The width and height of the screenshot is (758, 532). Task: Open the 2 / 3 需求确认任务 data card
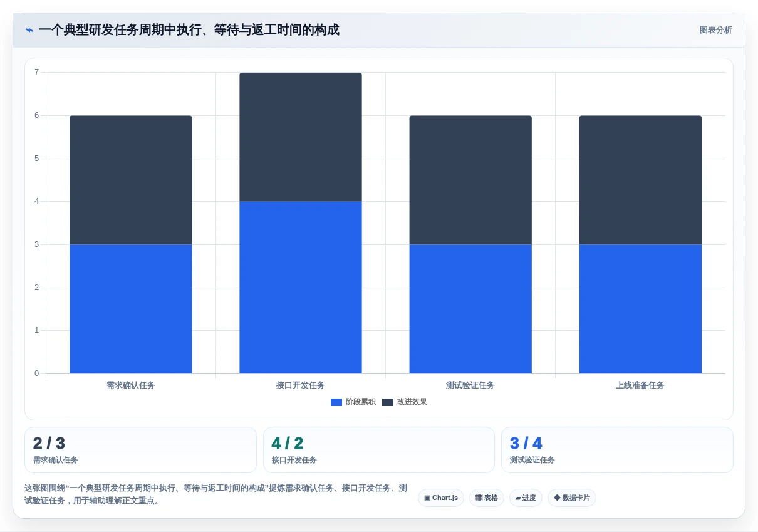click(x=140, y=450)
